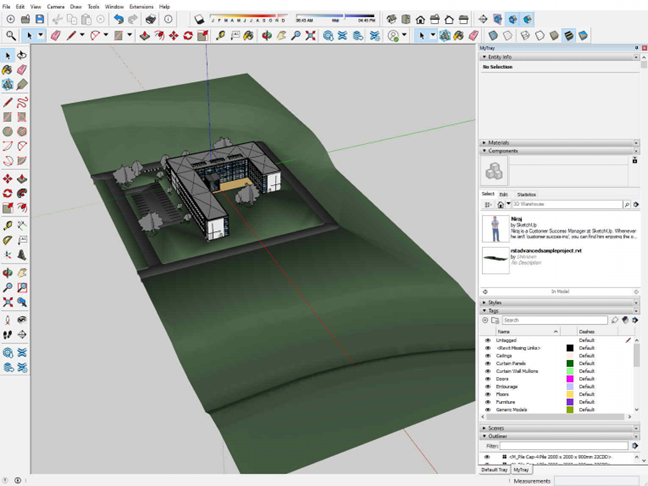Activate the Rotate tool in top toolbar

coord(188,36)
